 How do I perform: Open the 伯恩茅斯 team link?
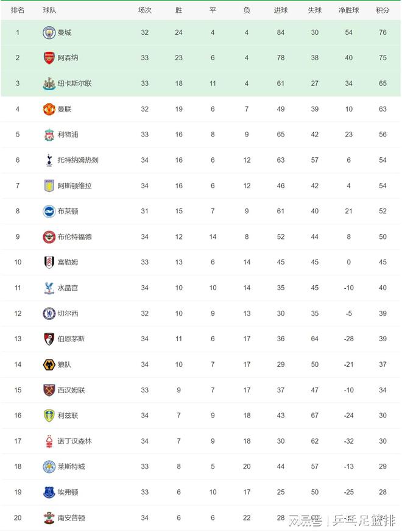(71, 339)
